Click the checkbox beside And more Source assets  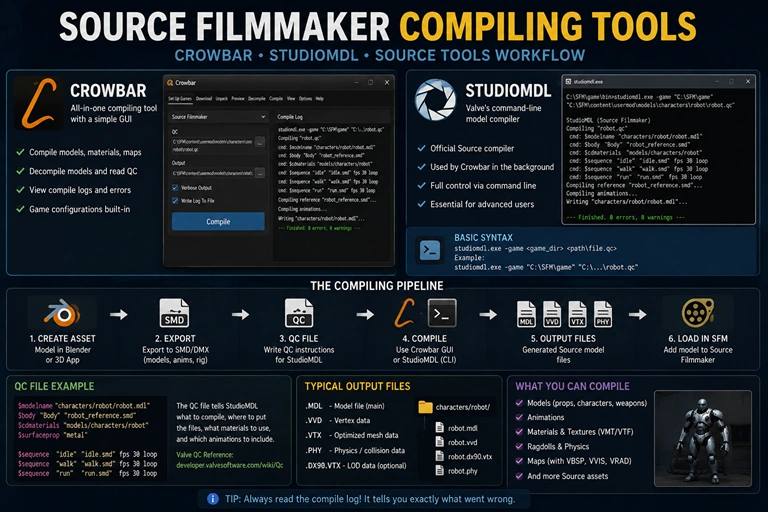point(519,476)
